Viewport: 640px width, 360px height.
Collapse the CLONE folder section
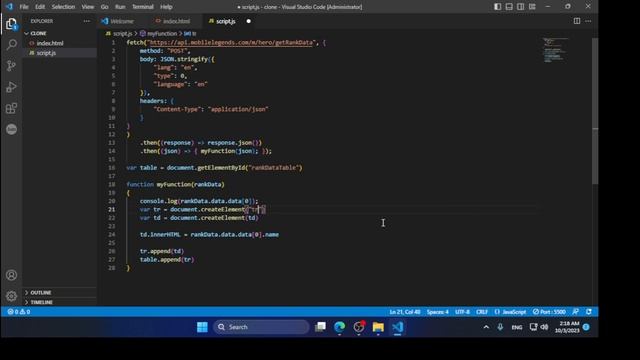[x=38, y=33]
